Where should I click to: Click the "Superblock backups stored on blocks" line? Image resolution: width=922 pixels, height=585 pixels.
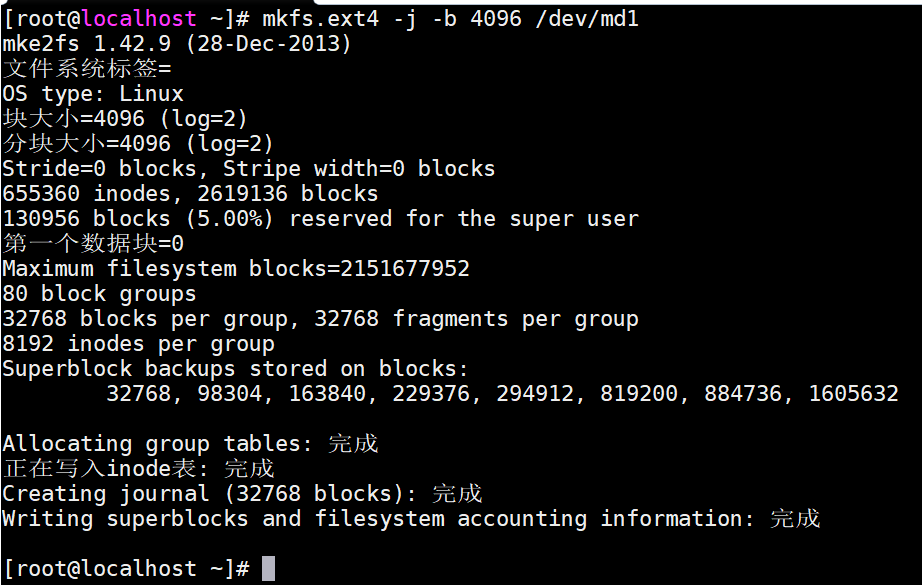pos(235,369)
